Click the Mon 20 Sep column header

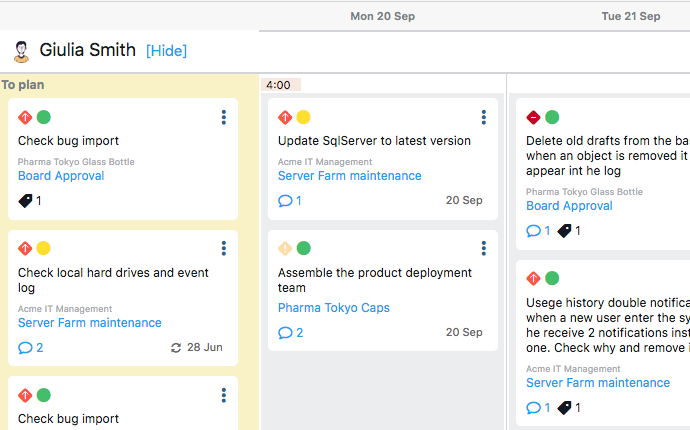(382, 16)
